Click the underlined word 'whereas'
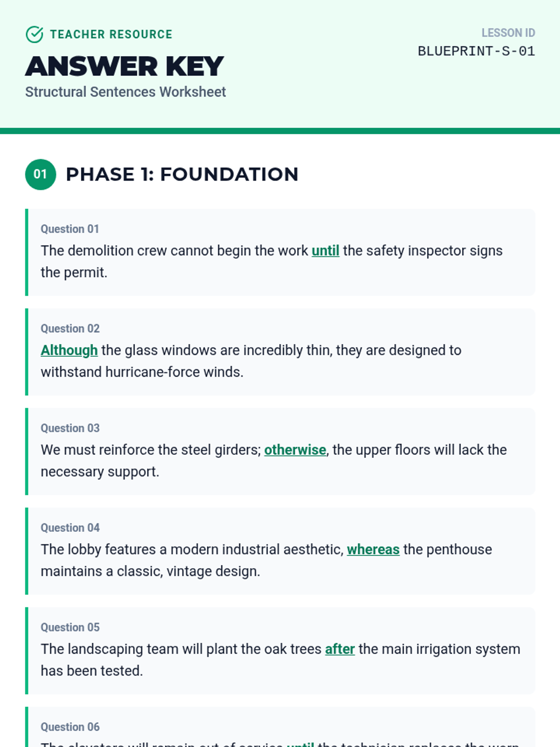560x747 pixels. click(x=373, y=550)
